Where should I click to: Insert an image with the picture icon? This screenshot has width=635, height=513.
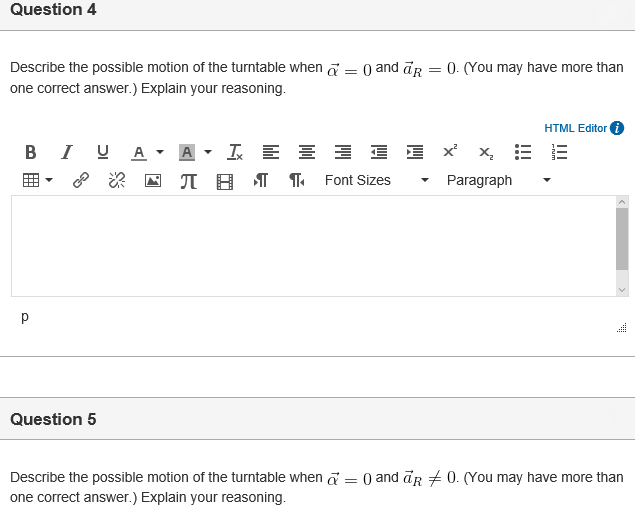[x=152, y=181]
